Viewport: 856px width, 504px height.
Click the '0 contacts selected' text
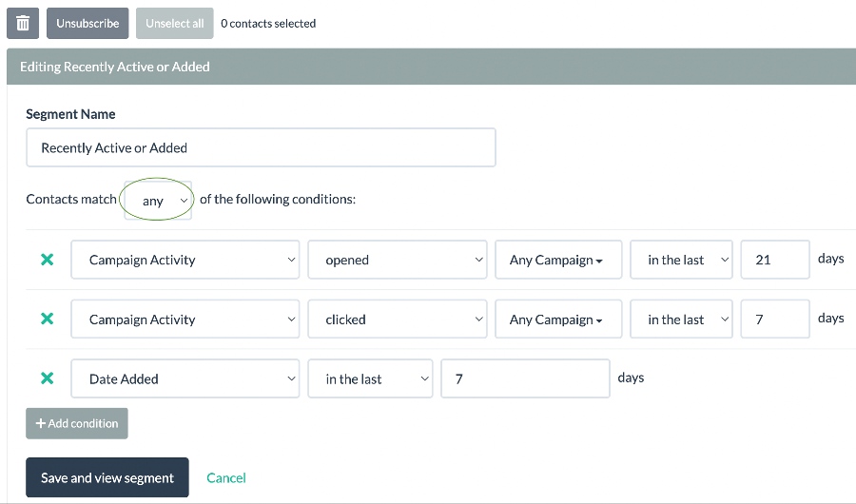tap(268, 24)
